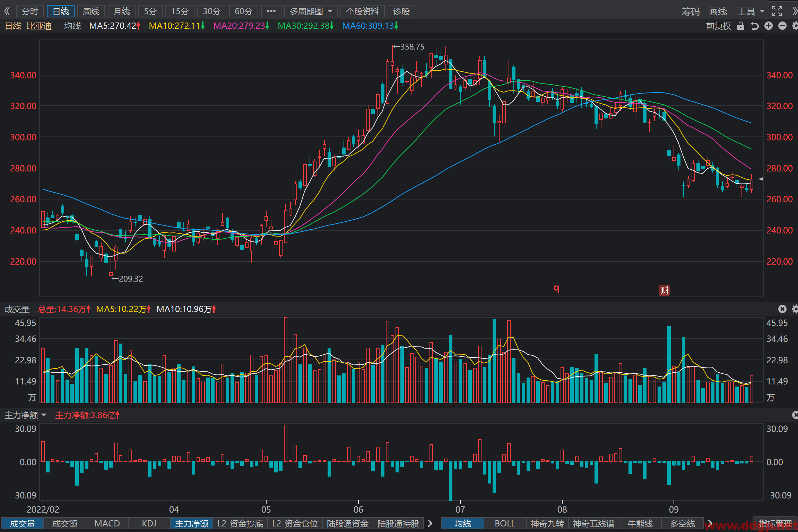Image resolution: width=798 pixels, height=532 pixels.
Task: Click the lock icon beside 前复权
Action: tap(741, 26)
